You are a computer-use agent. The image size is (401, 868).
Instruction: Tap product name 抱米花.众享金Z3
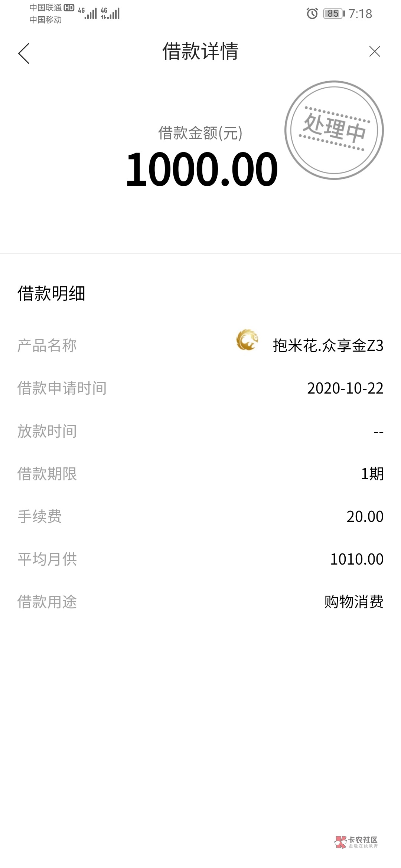coord(328,346)
